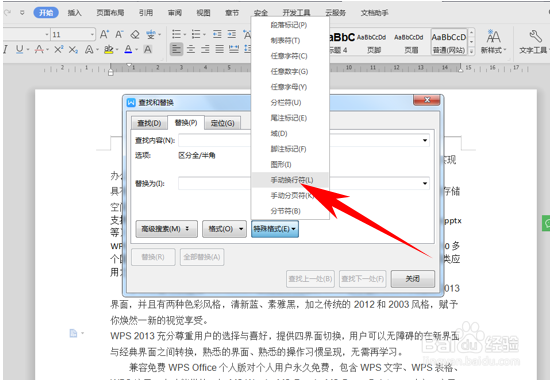Click the 全部替换(A) button
The width and height of the screenshot is (550, 380).
click(x=202, y=257)
